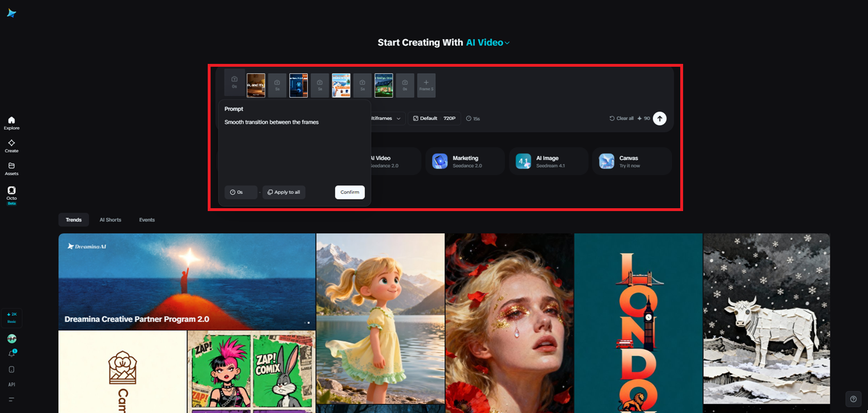
Task: Click the 15s total duration indicator
Action: (473, 119)
